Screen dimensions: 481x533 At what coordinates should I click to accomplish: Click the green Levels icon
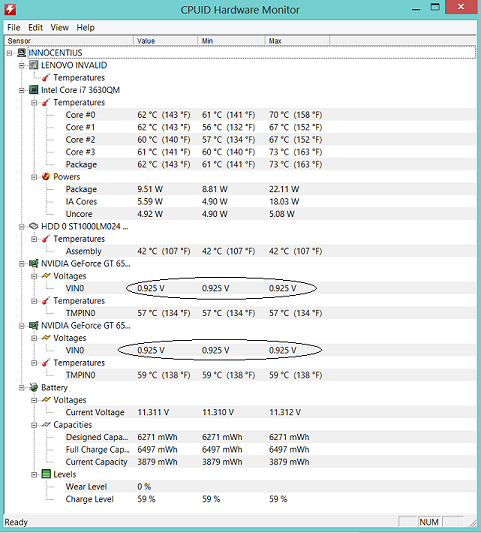pyautogui.click(x=46, y=474)
